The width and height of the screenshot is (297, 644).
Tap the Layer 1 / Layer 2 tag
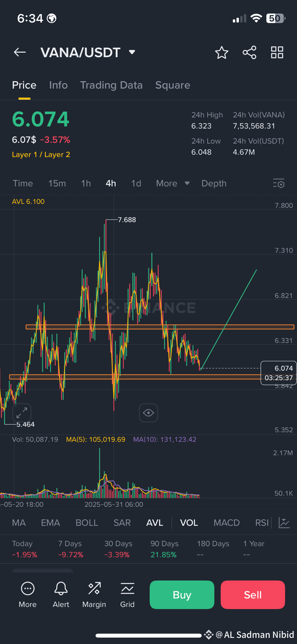pos(41,154)
